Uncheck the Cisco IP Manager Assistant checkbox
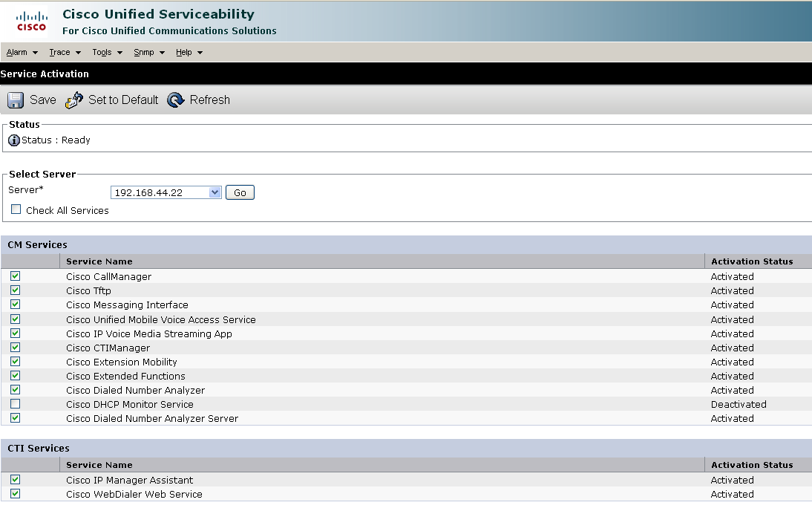812x511 pixels. tap(16, 479)
